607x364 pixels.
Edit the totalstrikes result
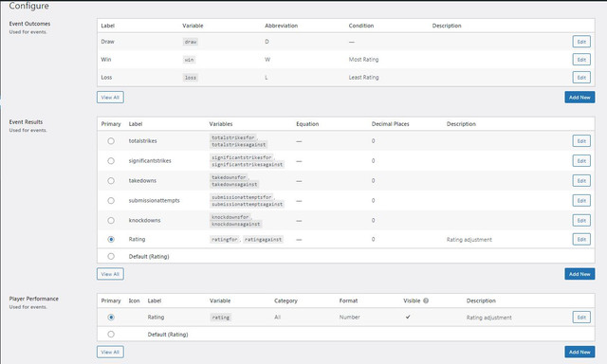click(x=581, y=141)
